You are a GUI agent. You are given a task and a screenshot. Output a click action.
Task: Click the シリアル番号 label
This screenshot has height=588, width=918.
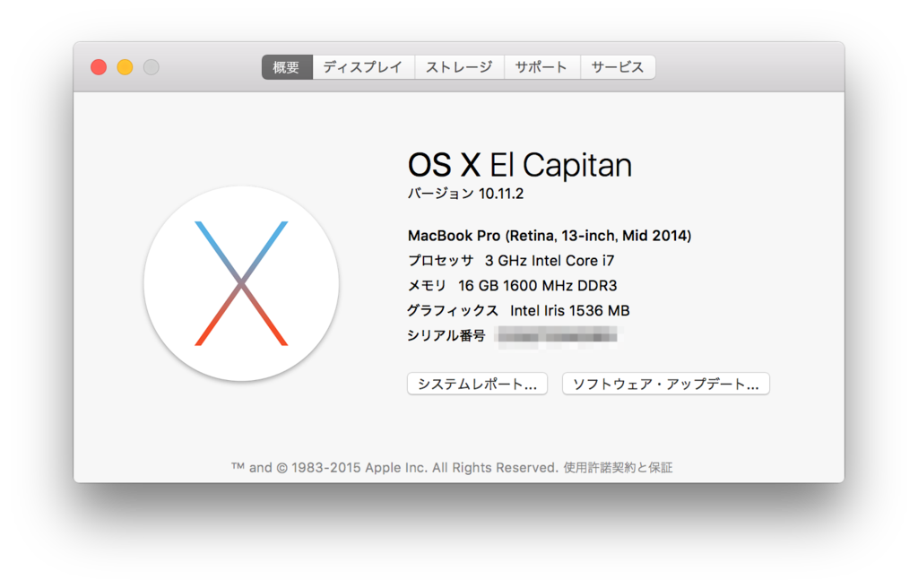pos(446,335)
